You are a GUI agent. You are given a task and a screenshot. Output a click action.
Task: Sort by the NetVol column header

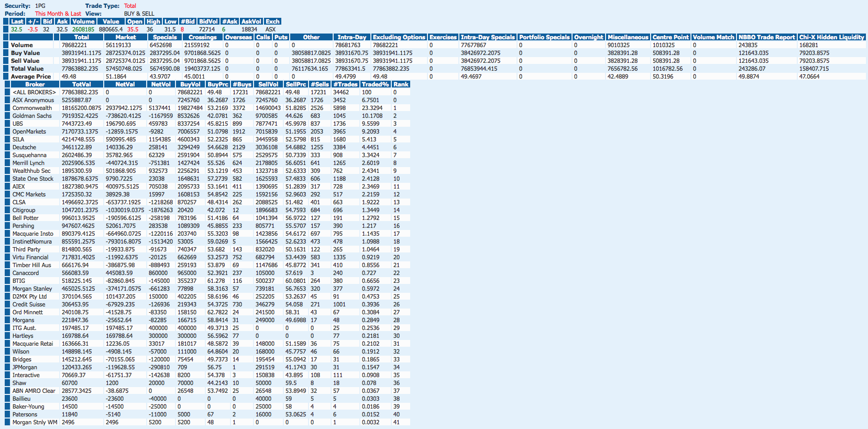tap(161, 84)
